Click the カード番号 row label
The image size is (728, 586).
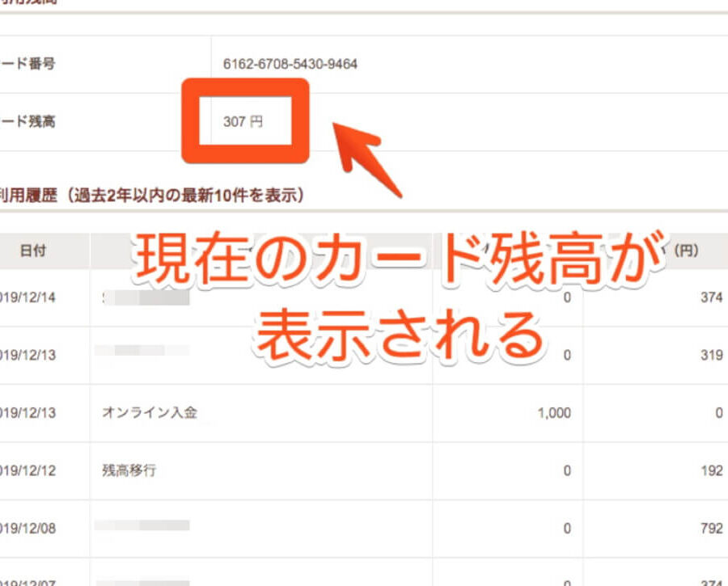pyautogui.click(x=29, y=64)
